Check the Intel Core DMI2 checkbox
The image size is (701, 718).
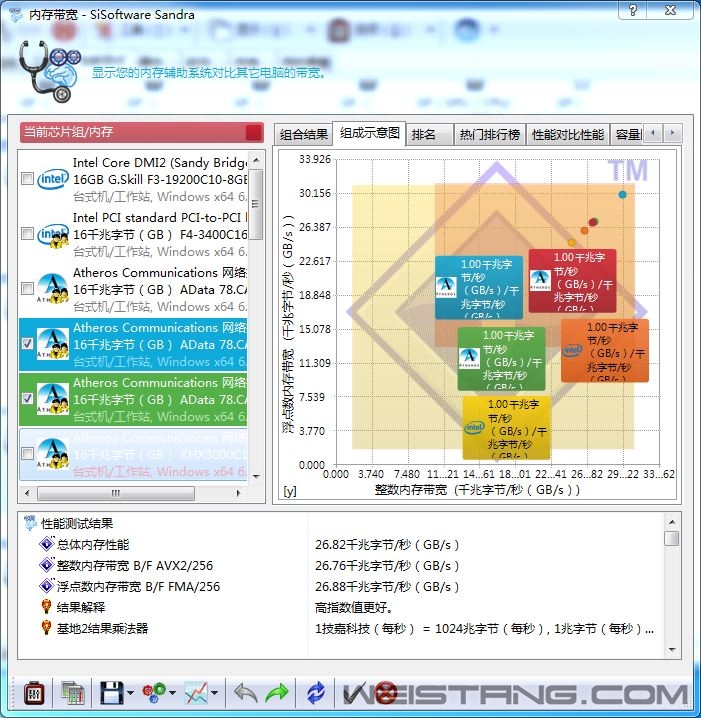coord(28,179)
